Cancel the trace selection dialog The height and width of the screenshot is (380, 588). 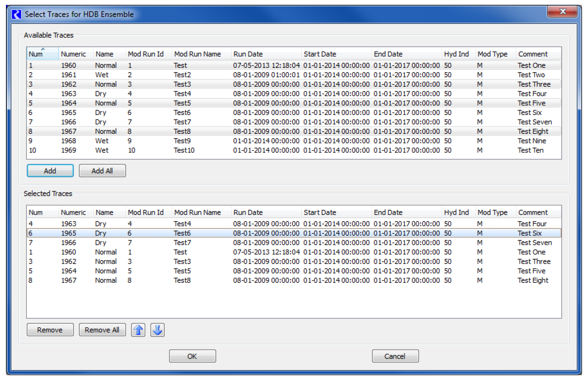click(395, 356)
